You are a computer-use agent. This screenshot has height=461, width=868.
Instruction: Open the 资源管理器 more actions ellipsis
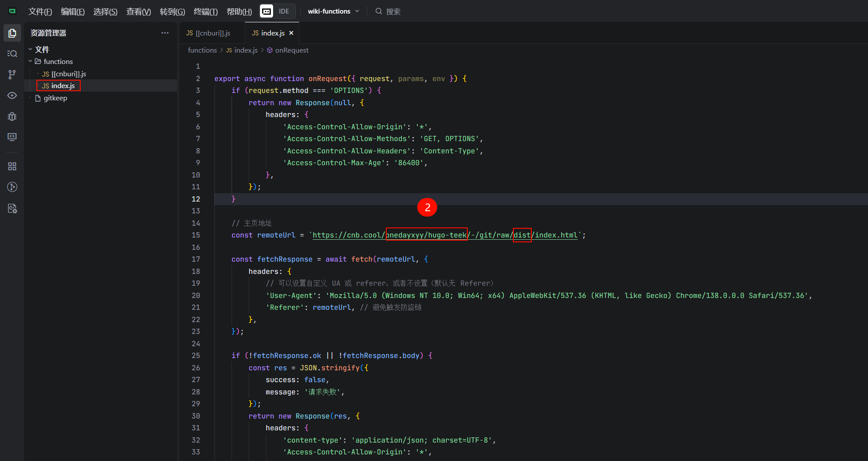pyautogui.click(x=165, y=33)
